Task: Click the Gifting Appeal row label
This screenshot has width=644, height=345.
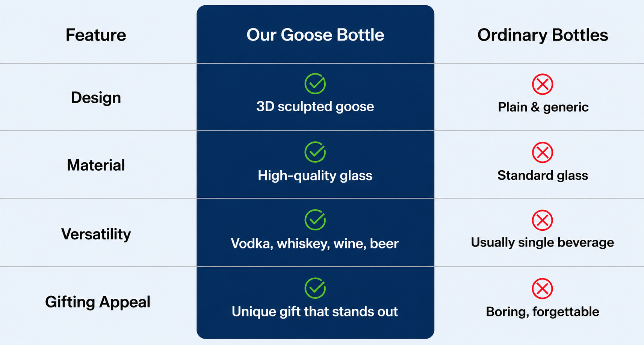Action: (x=98, y=302)
